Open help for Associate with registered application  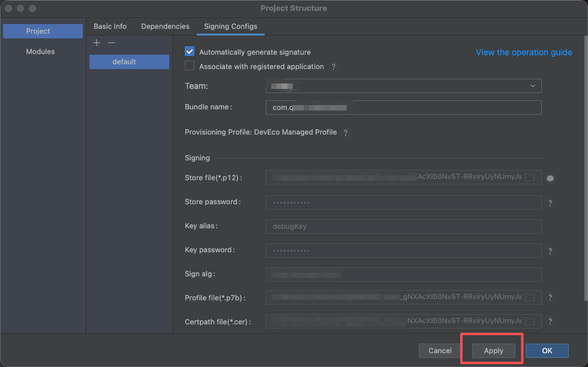(334, 67)
